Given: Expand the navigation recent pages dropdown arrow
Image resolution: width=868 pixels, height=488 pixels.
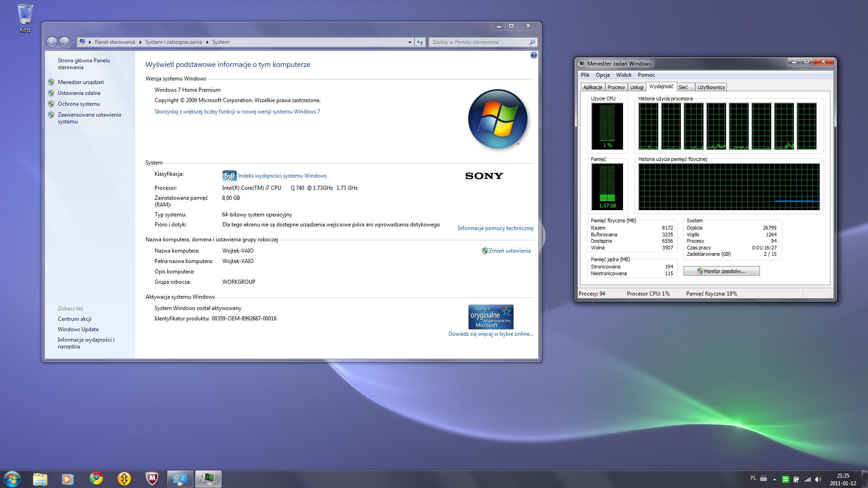Looking at the screenshot, I should (x=74, y=42).
